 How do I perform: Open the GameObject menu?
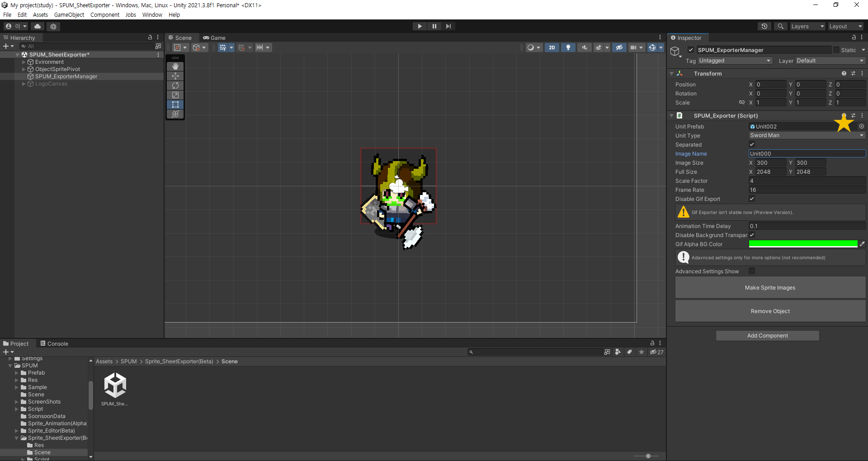[69, 15]
